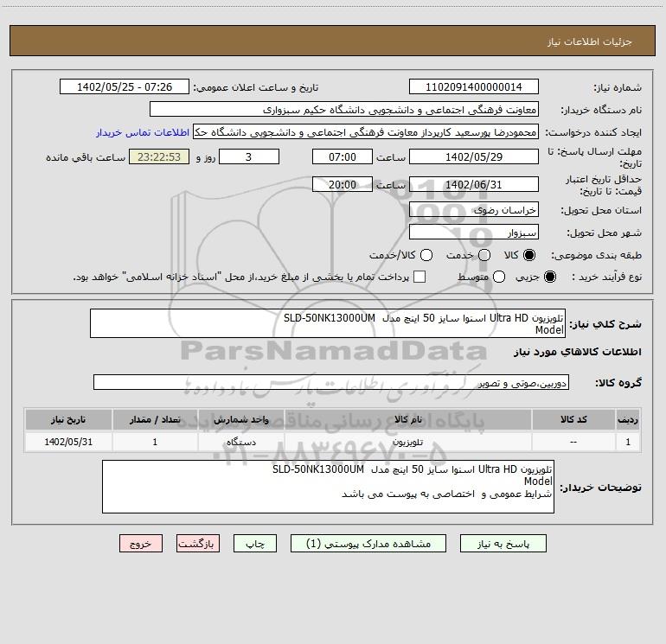
Task: Click the need number field 1102091400000014
Action: [x=474, y=87]
